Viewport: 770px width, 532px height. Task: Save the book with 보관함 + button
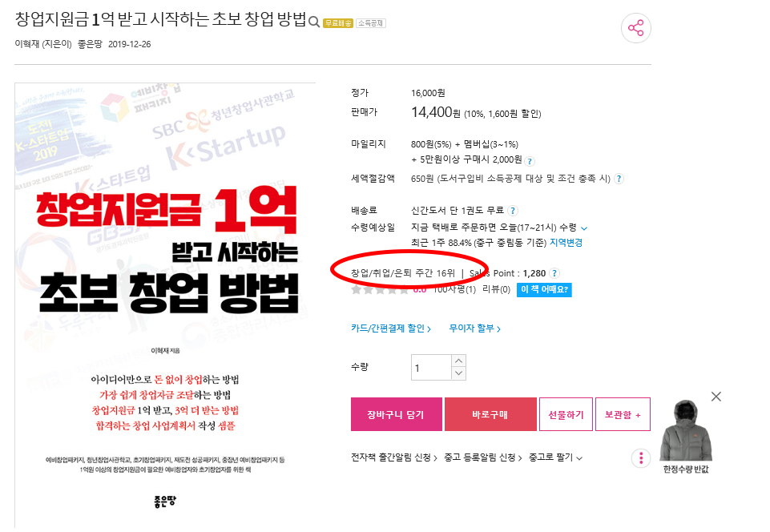coord(623,414)
